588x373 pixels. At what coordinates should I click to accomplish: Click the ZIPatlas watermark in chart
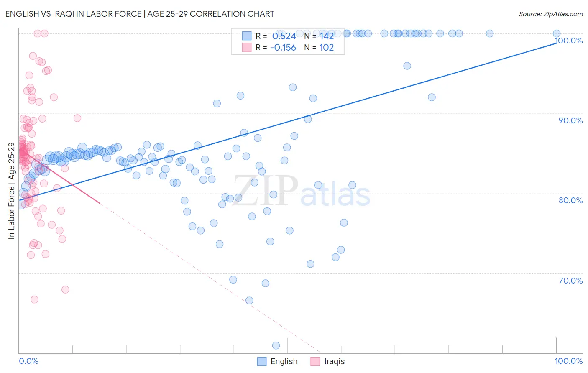click(302, 191)
